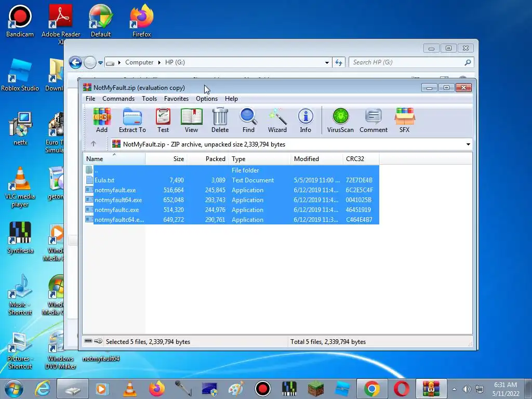Select the netfx desktop icon

20,129
